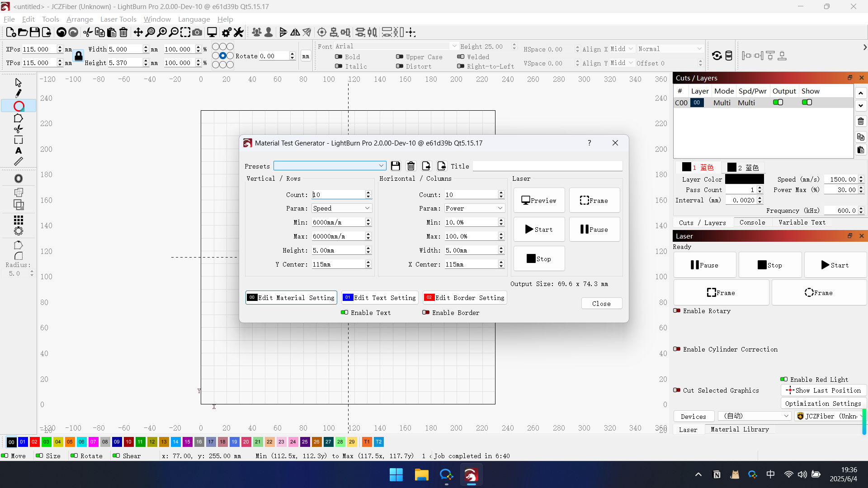The image size is (868, 488).
Task: Click the Save floppy disk toolbar icon
Action: [x=34, y=32]
